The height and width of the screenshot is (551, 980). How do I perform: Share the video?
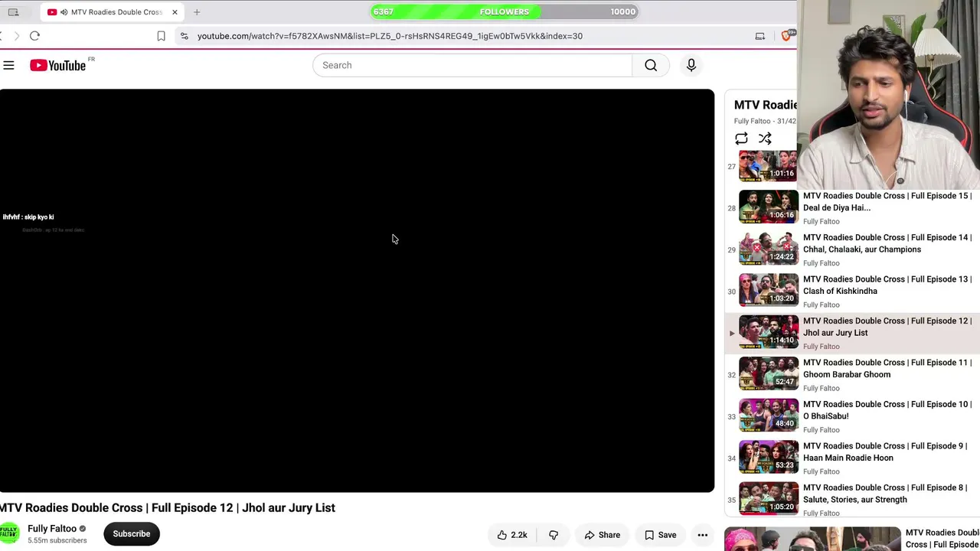[x=603, y=535]
